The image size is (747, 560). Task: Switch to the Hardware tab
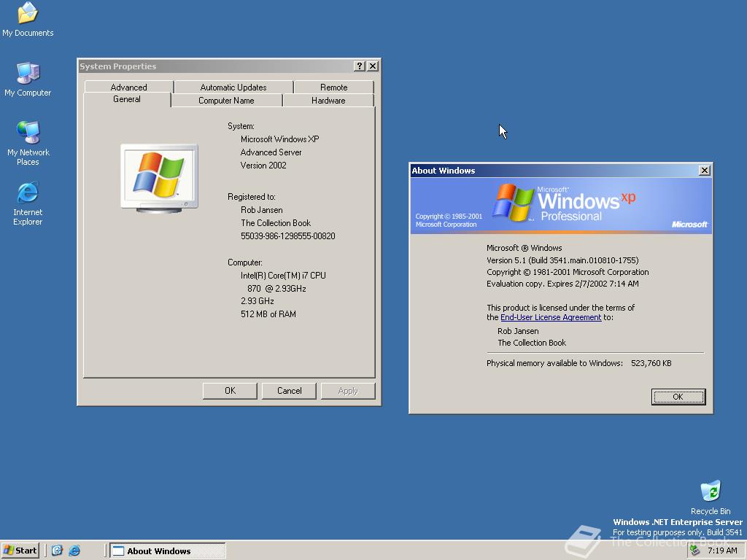(328, 101)
